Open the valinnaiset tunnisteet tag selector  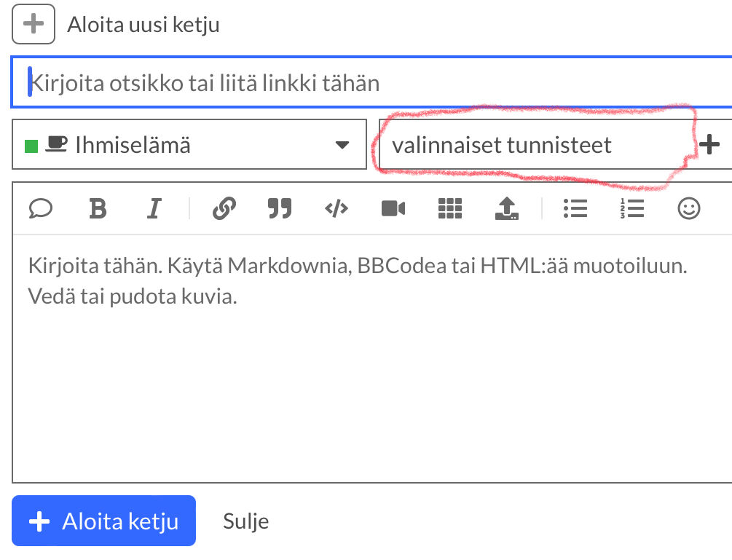click(x=532, y=145)
